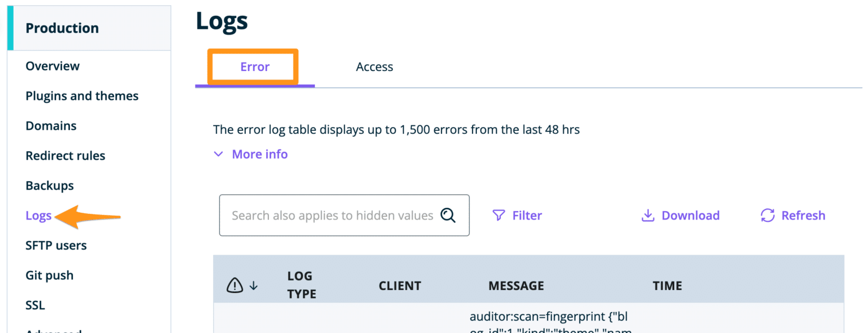
Task: Select the Error tab
Action: [254, 67]
